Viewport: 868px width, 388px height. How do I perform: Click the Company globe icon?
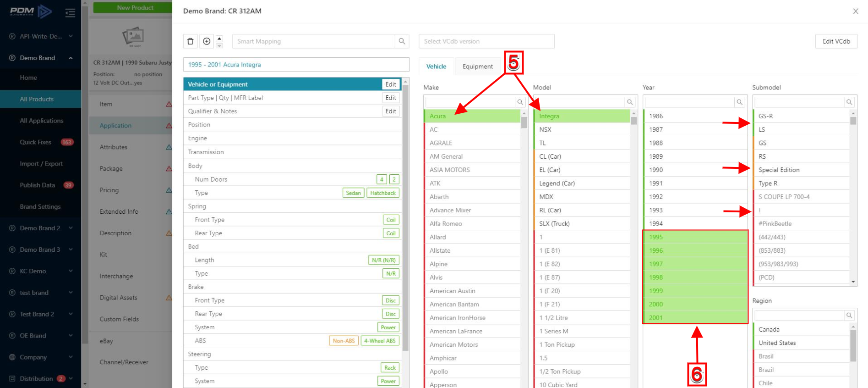(x=12, y=357)
